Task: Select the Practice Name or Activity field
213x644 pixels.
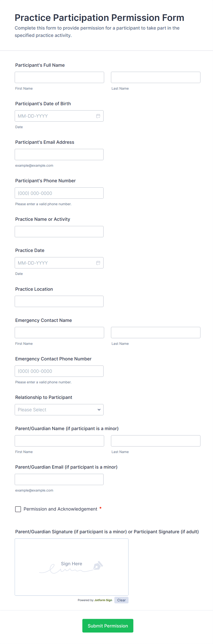Action: (x=59, y=232)
